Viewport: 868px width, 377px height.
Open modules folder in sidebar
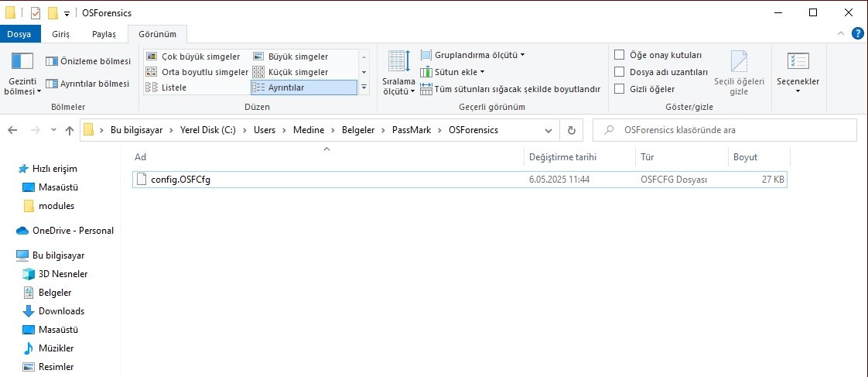(x=49, y=206)
